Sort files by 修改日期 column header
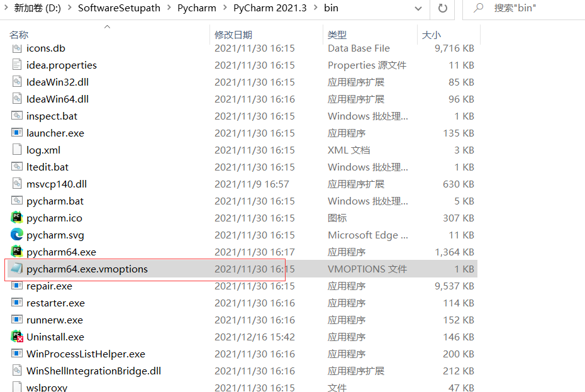The image size is (585, 392). tap(233, 35)
